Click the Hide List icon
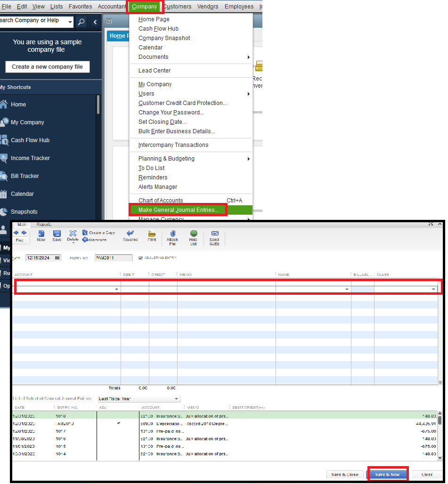448x484 pixels. [x=194, y=234]
